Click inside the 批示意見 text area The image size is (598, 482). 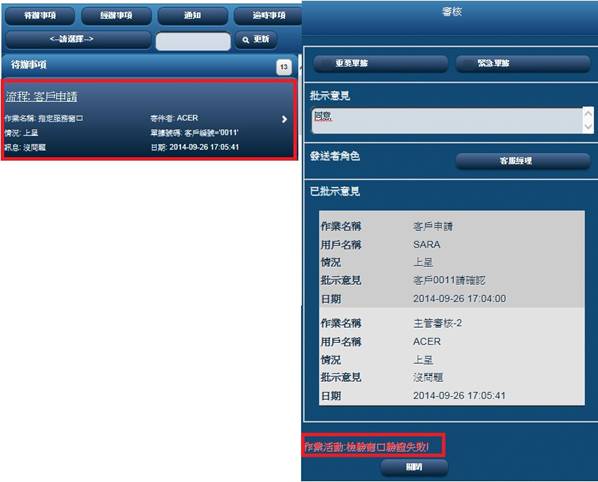[x=447, y=120]
